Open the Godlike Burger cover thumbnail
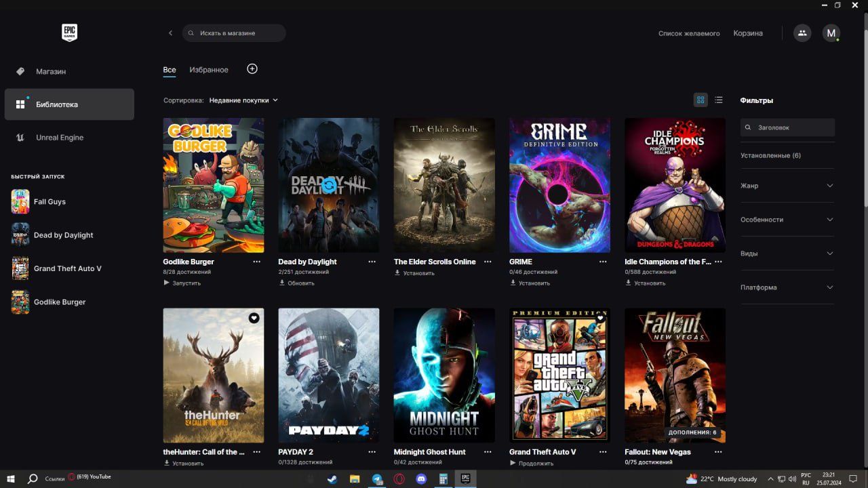This screenshot has height=488, width=868. (x=214, y=185)
